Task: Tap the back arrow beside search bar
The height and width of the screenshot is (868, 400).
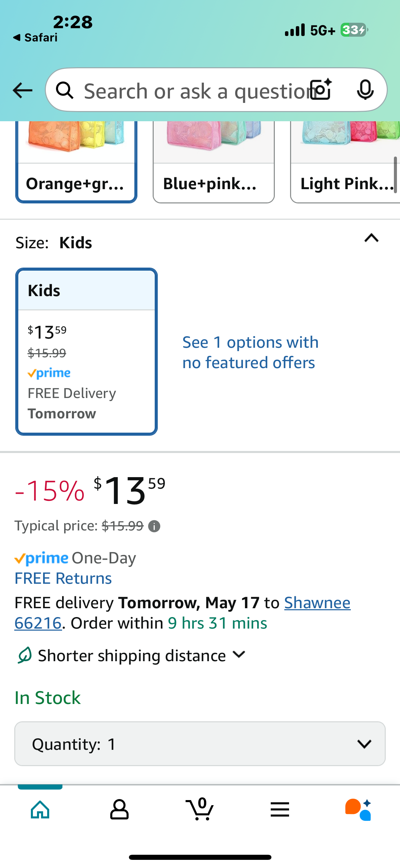Action: pos(22,90)
